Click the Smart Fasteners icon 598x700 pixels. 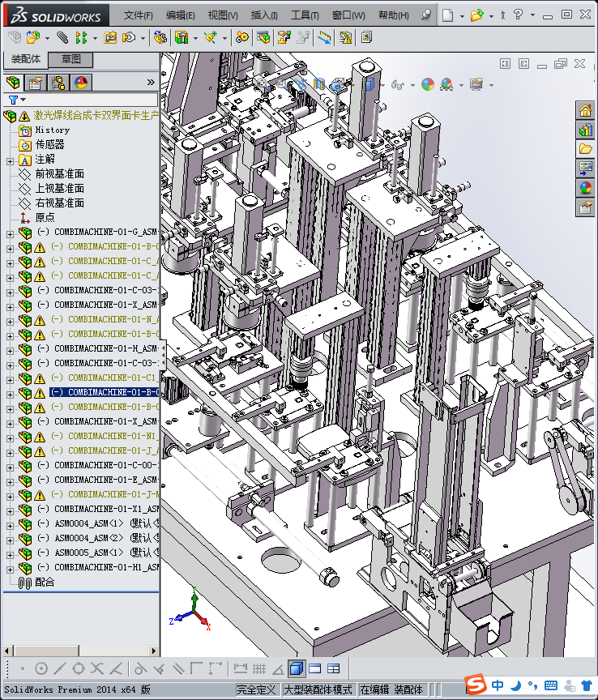coord(110,37)
